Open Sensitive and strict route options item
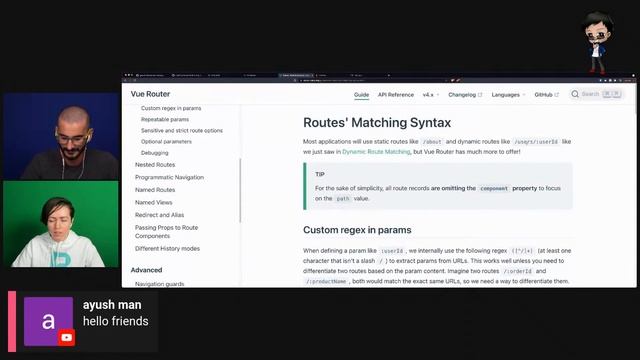The width and height of the screenshot is (640, 360). coord(182,130)
